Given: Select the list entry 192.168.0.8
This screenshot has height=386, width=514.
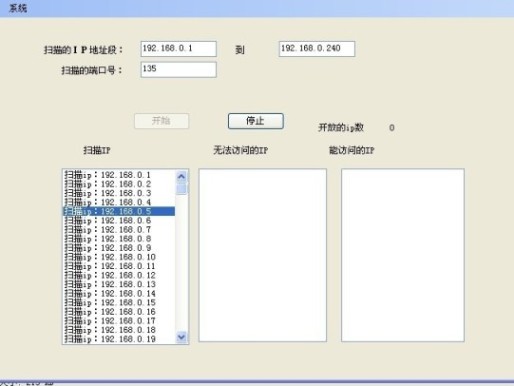Looking at the screenshot, I should [x=119, y=239].
